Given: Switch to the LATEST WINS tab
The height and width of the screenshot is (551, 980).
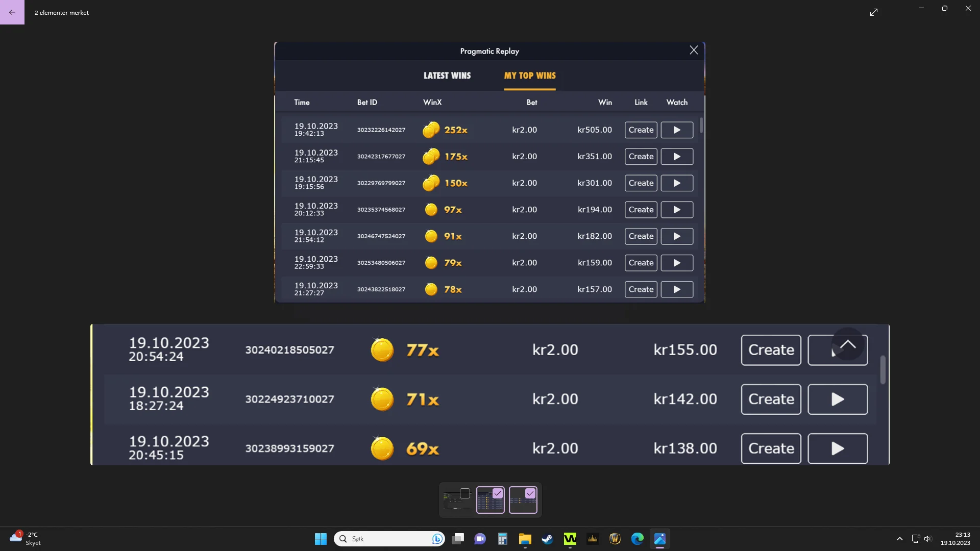Looking at the screenshot, I should (x=447, y=76).
